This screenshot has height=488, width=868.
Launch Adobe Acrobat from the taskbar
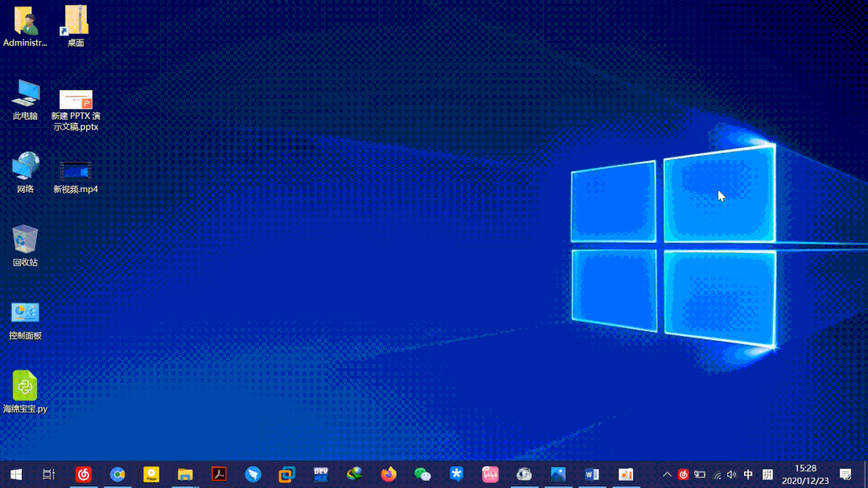pyautogui.click(x=220, y=474)
